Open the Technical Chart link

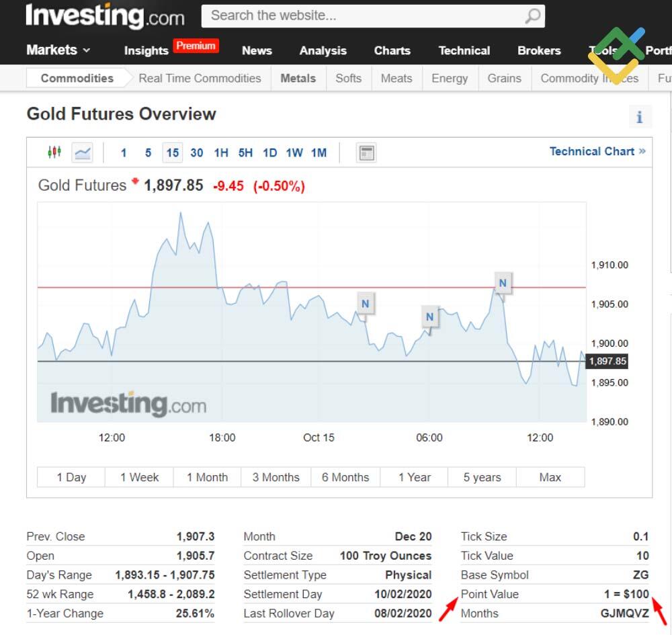597,151
